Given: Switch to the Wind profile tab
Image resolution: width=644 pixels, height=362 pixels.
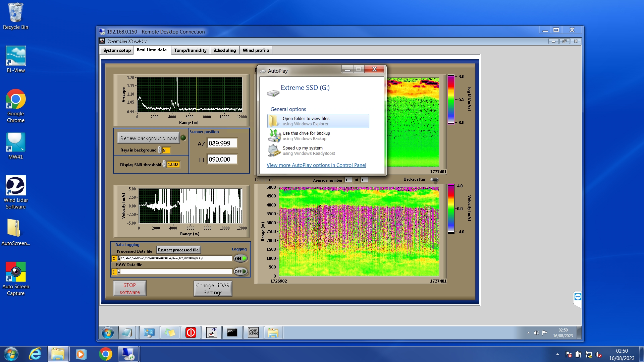Looking at the screenshot, I should pos(256,50).
